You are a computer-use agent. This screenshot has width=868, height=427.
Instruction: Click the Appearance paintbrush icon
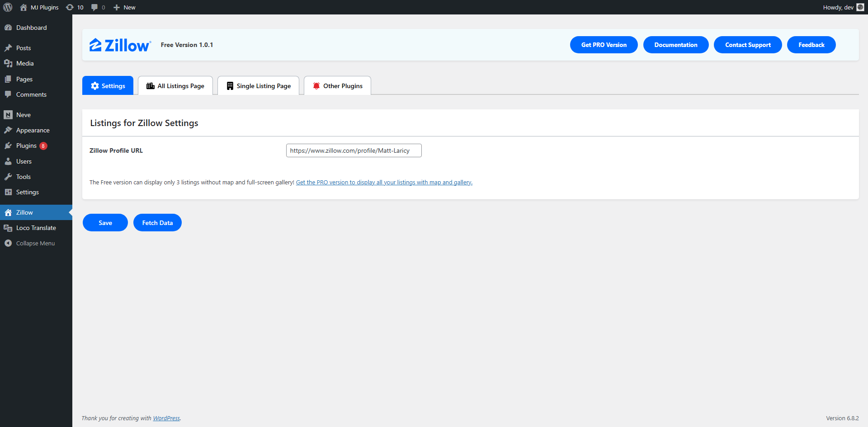point(8,130)
